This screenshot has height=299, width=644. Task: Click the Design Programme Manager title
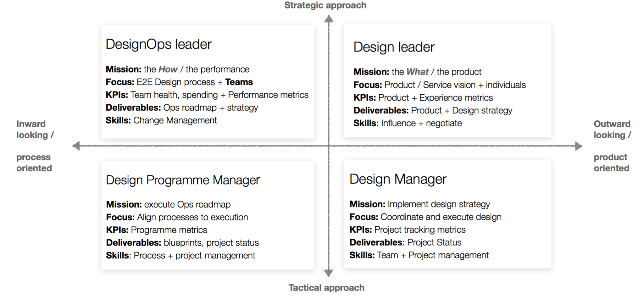[x=183, y=180]
